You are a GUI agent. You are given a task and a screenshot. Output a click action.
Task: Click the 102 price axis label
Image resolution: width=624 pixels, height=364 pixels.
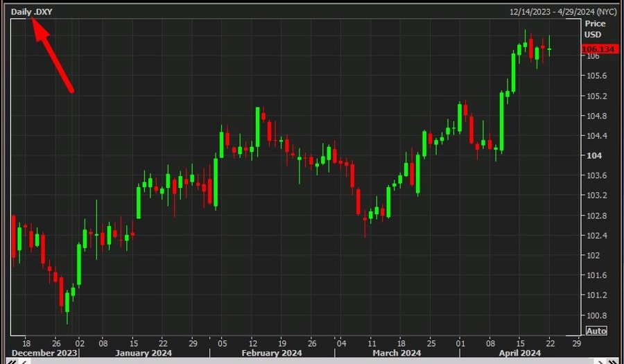pos(593,255)
